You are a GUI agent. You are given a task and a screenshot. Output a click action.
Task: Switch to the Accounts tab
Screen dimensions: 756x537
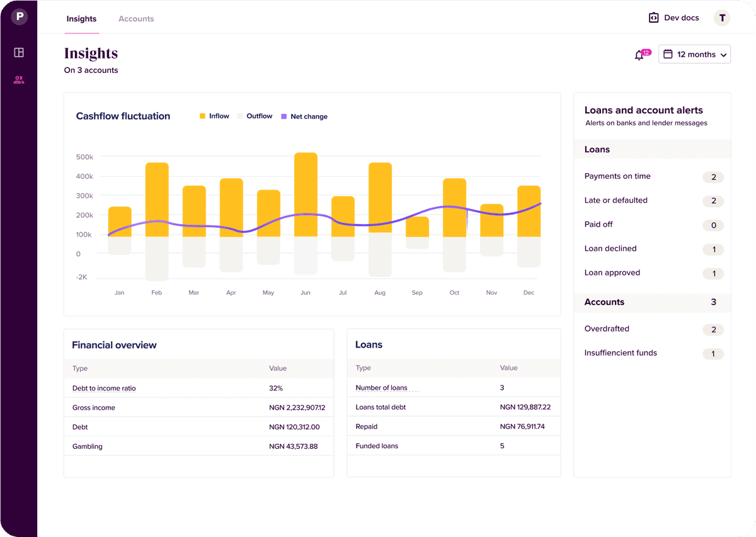coord(136,19)
